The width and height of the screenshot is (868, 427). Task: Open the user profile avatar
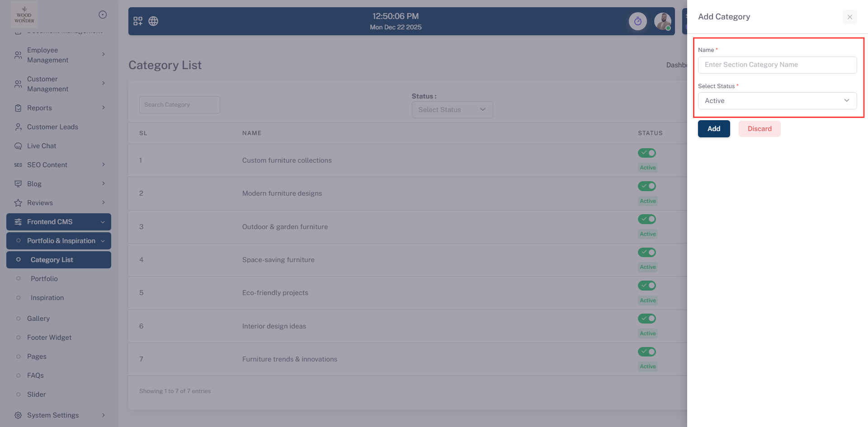coord(662,21)
